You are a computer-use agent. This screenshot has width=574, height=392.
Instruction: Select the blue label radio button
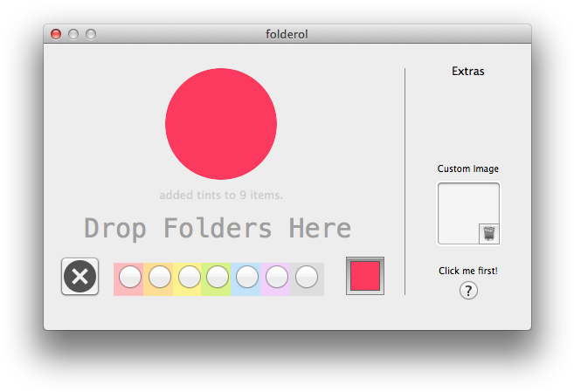pyautogui.click(x=247, y=278)
